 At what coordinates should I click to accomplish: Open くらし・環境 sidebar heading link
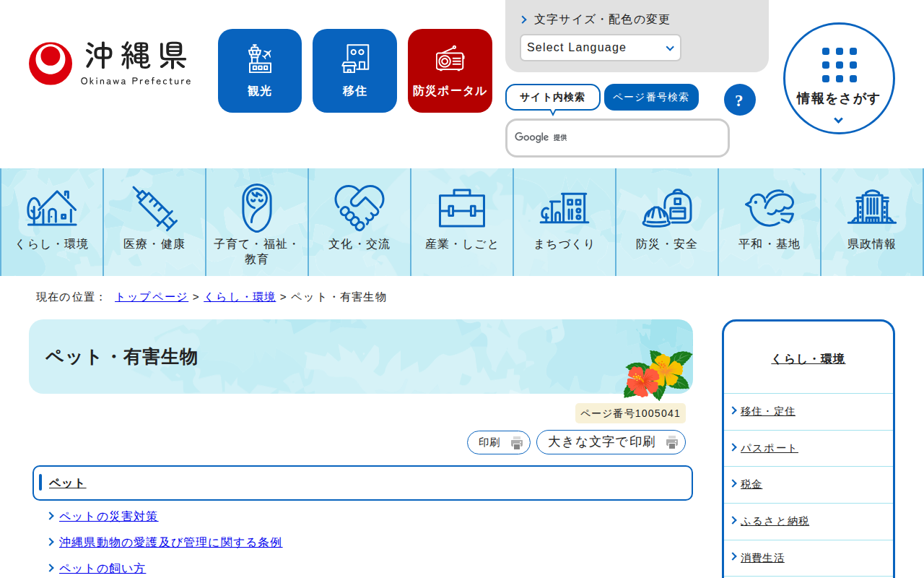(x=808, y=359)
